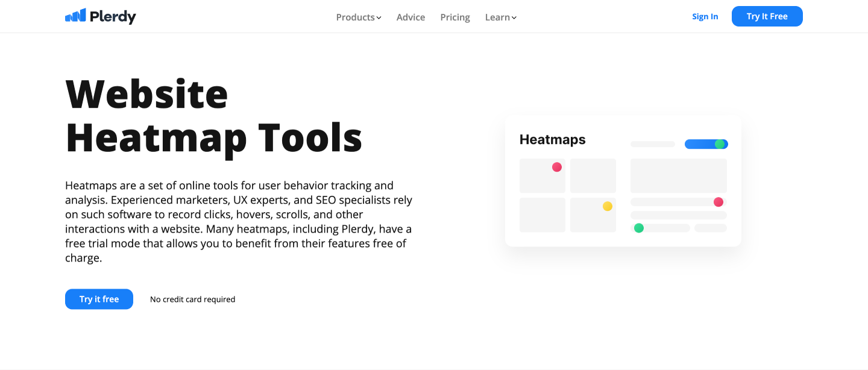Open the Products chevron arrow

[379, 17]
